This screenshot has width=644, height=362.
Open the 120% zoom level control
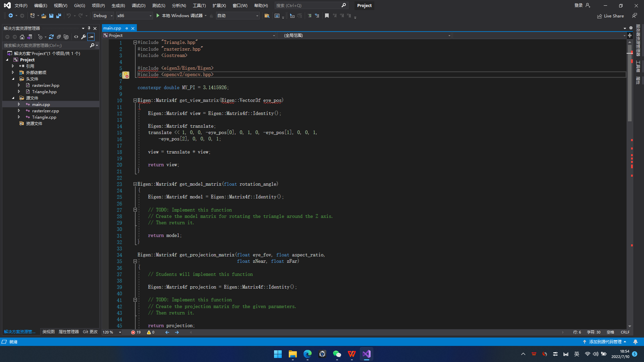(112, 332)
